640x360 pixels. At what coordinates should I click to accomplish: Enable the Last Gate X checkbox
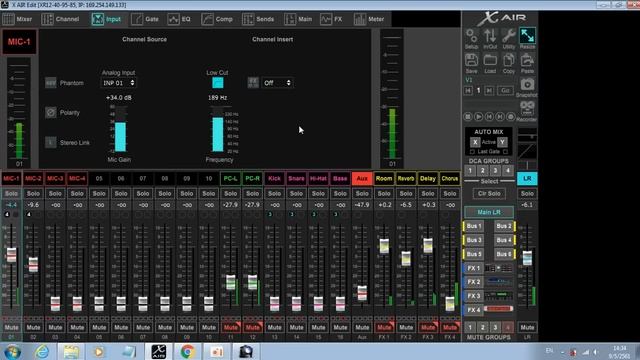473,152
